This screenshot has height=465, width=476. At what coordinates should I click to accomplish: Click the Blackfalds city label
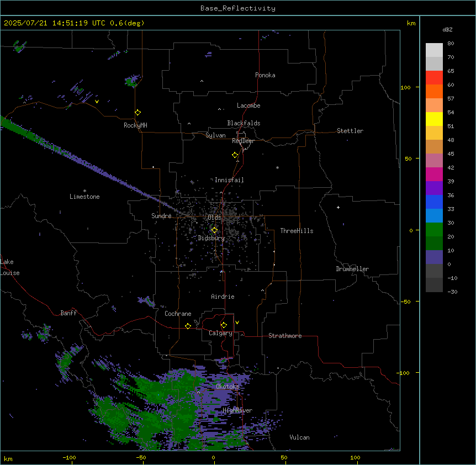[x=244, y=123]
